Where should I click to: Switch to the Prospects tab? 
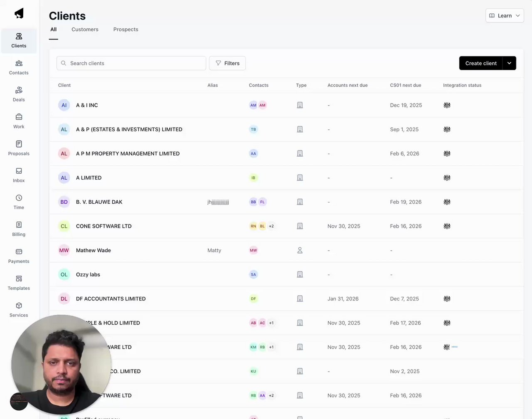(x=126, y=30)
